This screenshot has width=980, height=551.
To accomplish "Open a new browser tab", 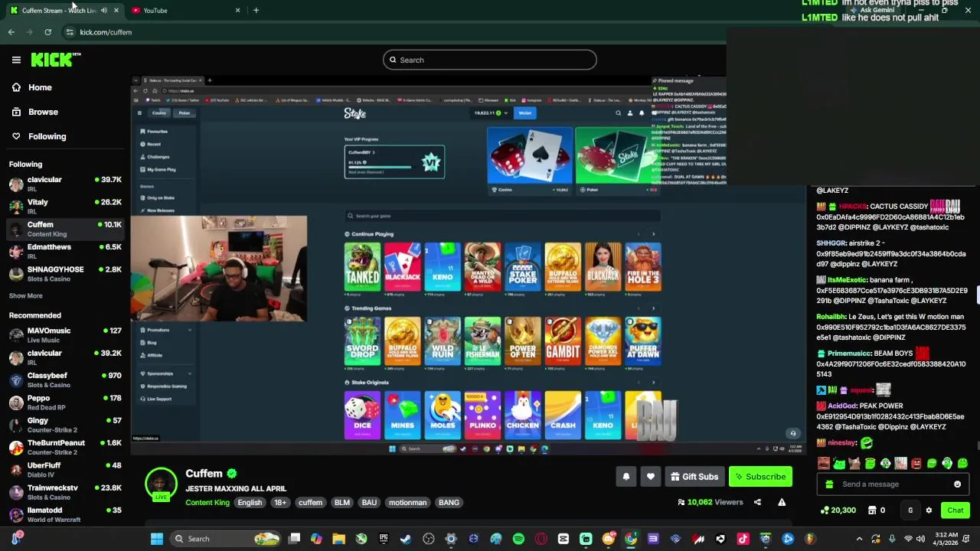I will [256, 10].
